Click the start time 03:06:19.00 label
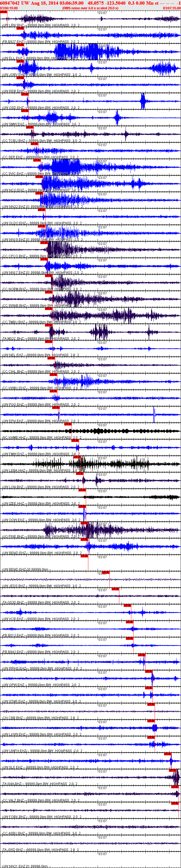 (9, 8)
